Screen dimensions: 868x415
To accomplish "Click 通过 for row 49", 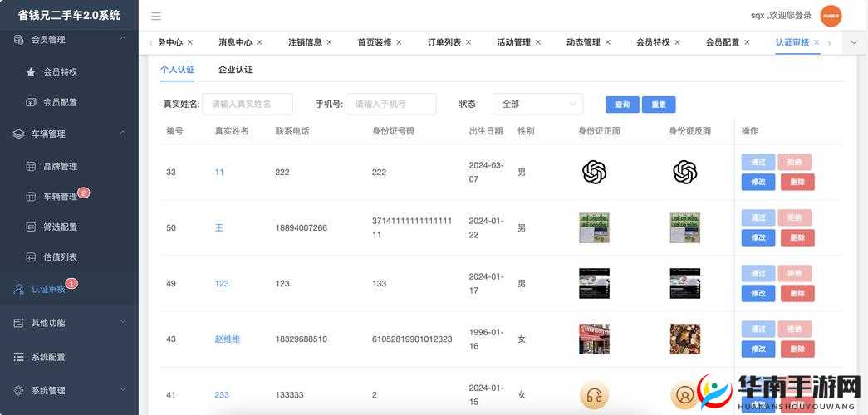I will (x=758, y=273).
